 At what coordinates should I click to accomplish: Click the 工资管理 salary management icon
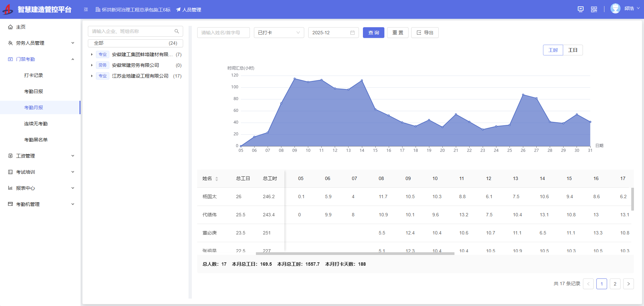[x=10, y=156]
